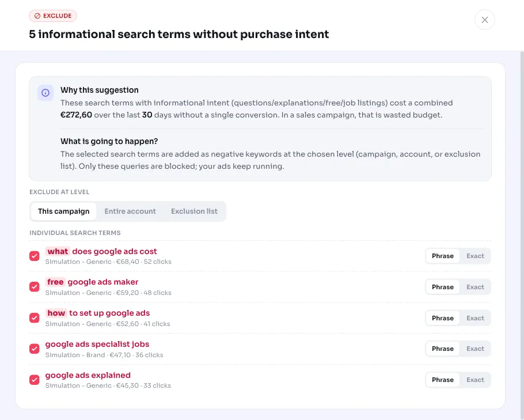524x420 pixels.
Task: Click the 'Why this suggestion' heading
Action: 100,90
